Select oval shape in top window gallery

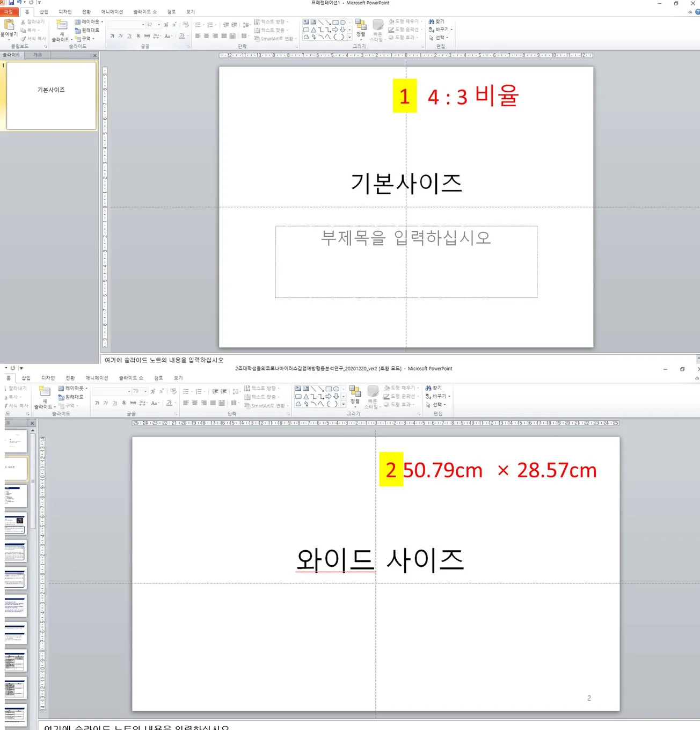tap(342, 23)
